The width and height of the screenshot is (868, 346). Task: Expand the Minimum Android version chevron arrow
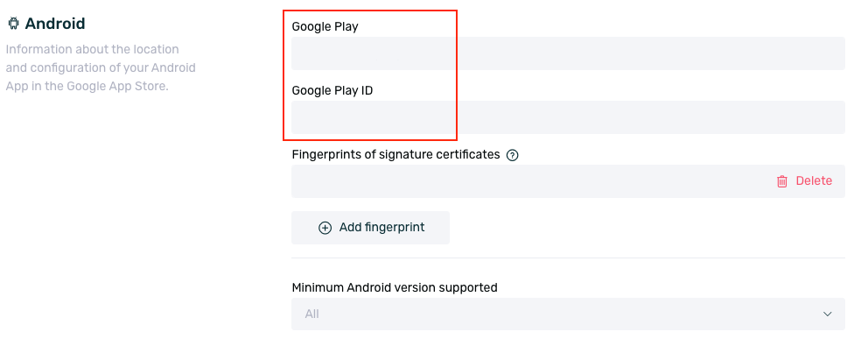(827, 314)
